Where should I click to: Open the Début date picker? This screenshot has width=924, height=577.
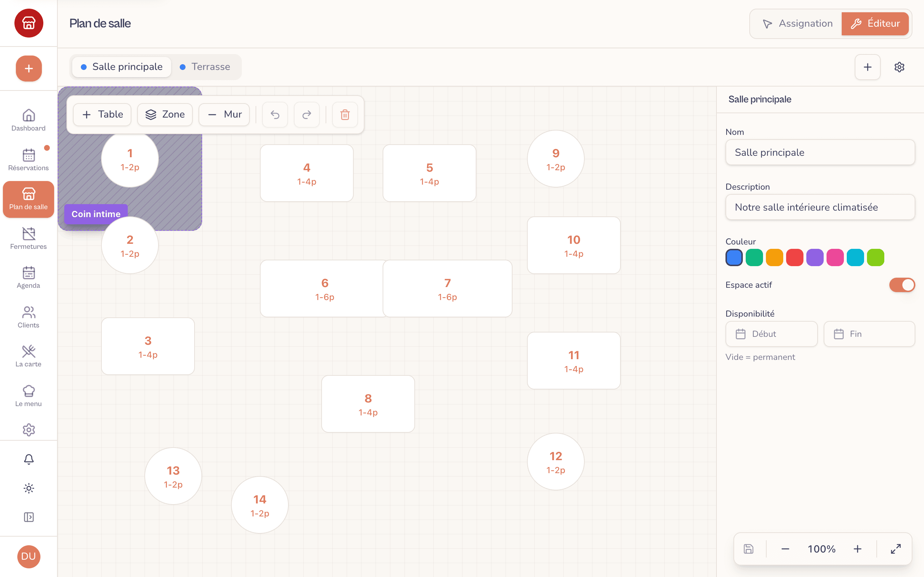point(771,334)
